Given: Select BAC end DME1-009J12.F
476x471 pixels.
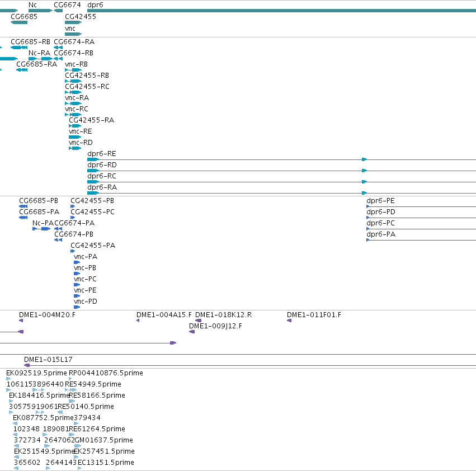Looking at the screenshot, I should pyautogui.click(x=215, y=327).
